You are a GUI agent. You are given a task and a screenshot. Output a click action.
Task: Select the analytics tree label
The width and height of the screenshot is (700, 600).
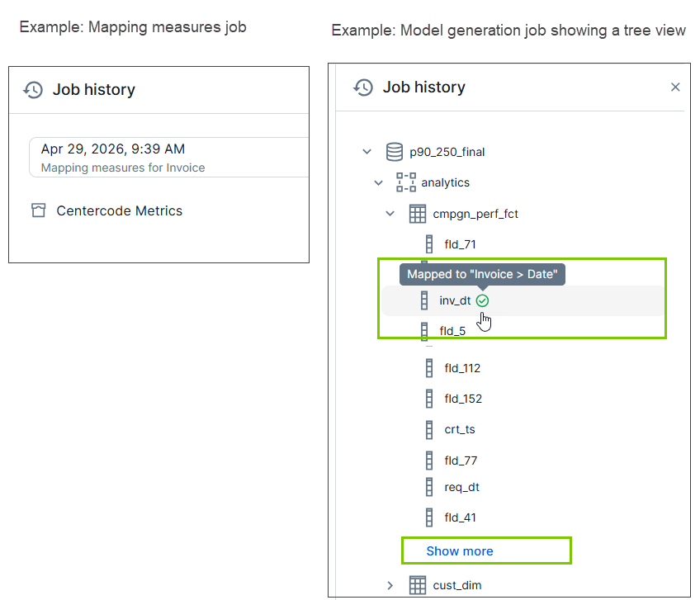pos(445,182)
